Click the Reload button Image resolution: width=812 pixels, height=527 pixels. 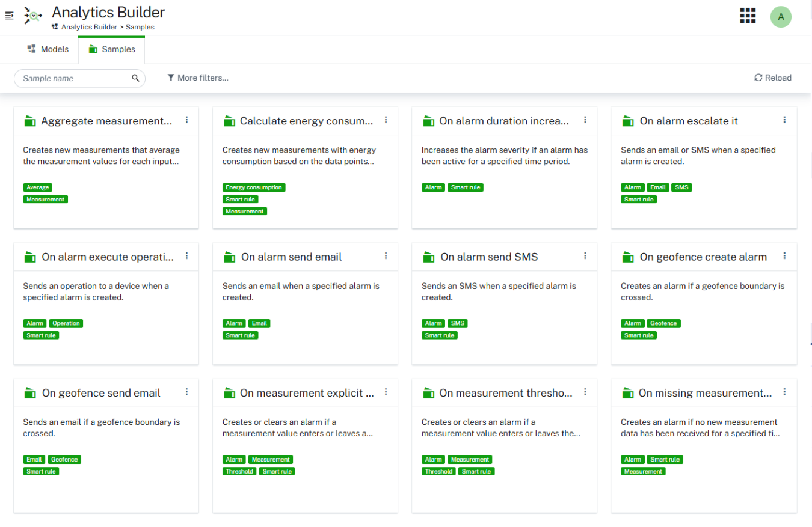click(773, 78)
